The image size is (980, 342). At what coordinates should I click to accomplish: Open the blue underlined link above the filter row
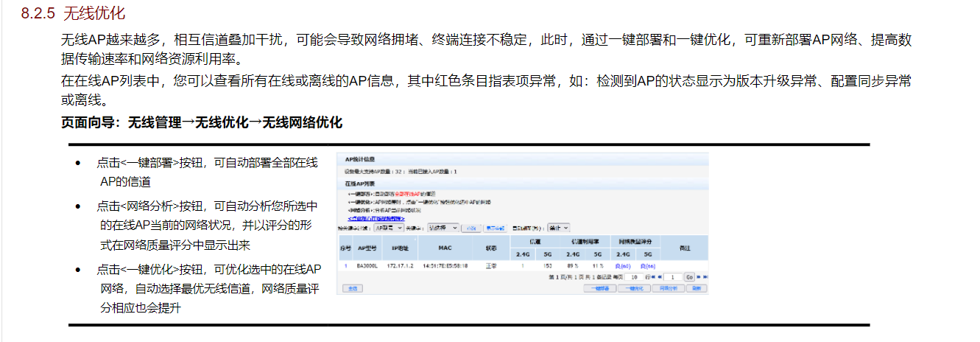pyautogui.click(x=376, y=218)
